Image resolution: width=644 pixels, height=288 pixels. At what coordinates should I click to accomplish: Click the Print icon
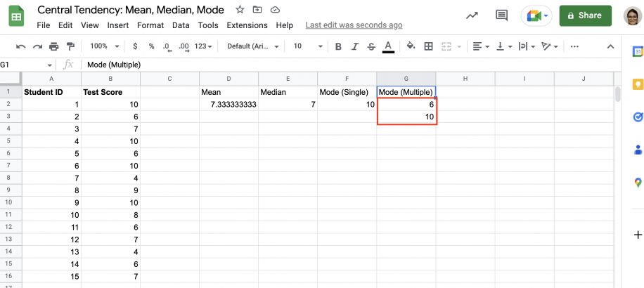[54, 46]
